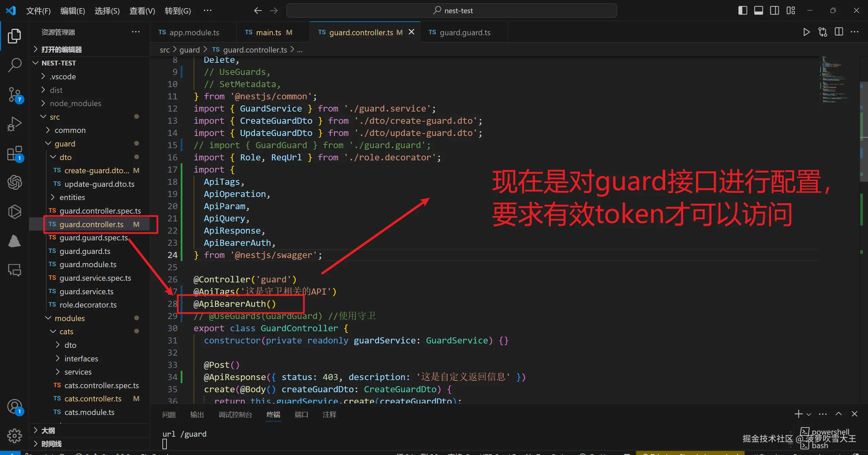This screenshot has width=868, height=455.
Task: Click the nest-test search box
Action: tap(452, 11)
